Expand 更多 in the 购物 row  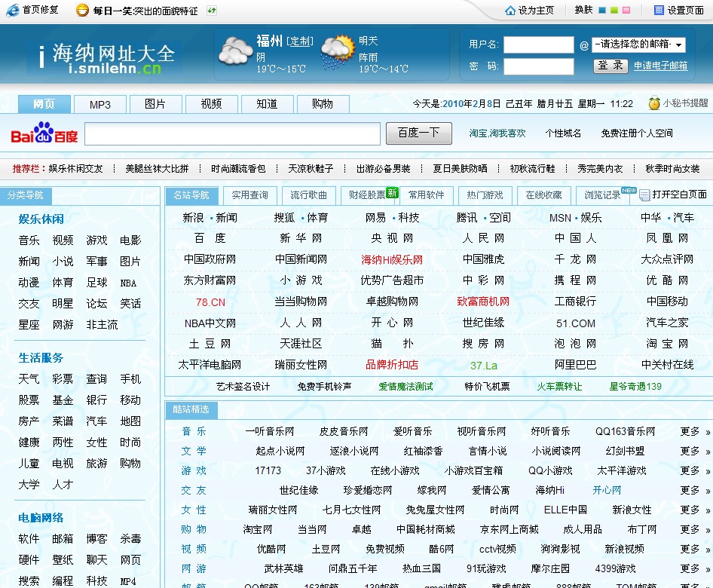[695, 529]
